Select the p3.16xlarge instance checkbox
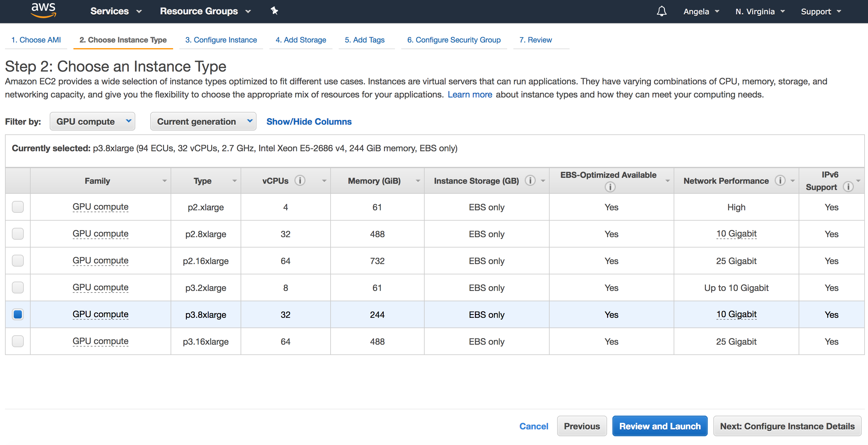This screenshot has height=445, width=868. 17,341
